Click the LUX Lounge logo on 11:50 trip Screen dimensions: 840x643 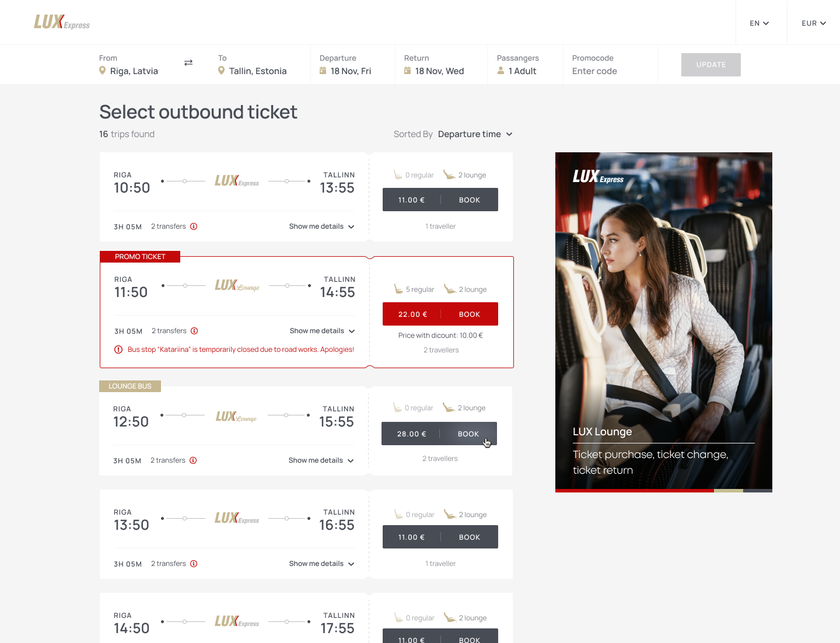click(237, 285)
